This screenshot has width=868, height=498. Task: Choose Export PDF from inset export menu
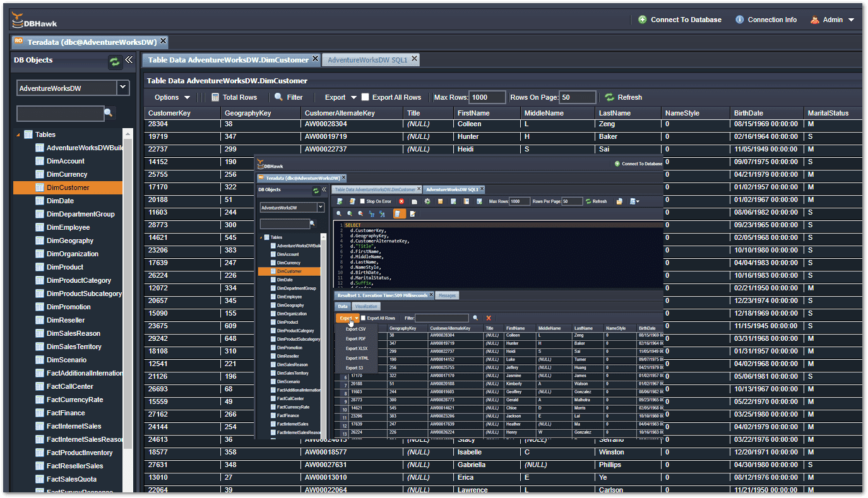click(355, 339)
